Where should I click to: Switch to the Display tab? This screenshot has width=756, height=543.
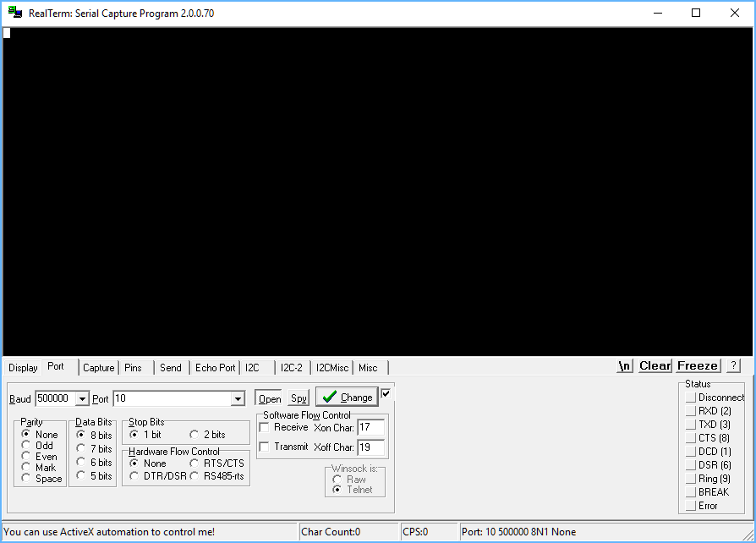point(23,367)
